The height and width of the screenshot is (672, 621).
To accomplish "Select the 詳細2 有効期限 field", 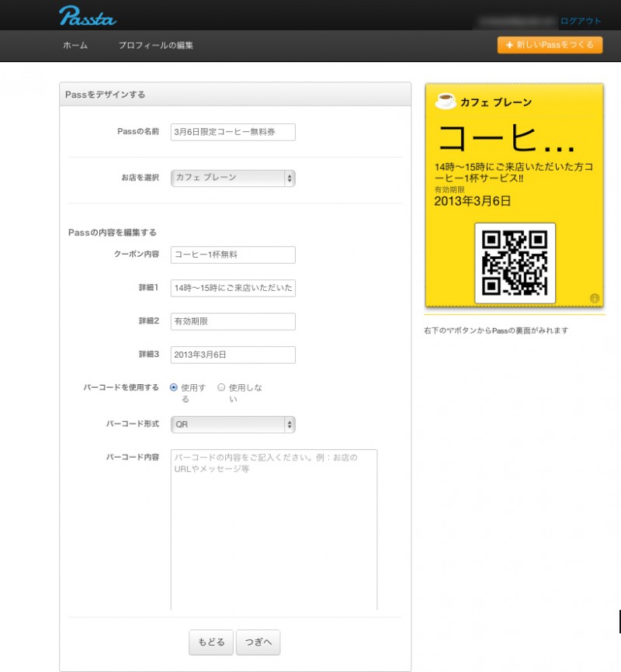I will tap(233, 321).
